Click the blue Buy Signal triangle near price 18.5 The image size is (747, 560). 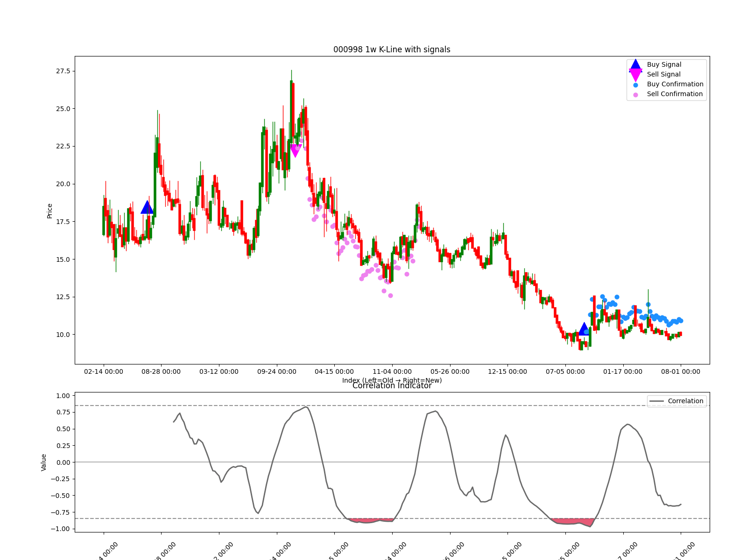[147, 207]
